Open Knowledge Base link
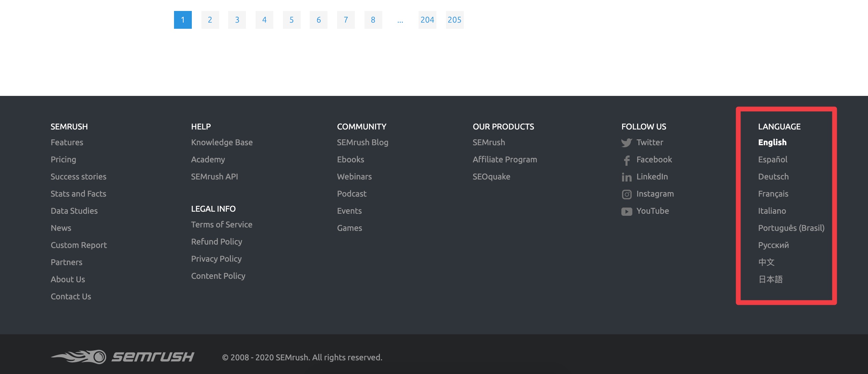The image size is (868, 374). [222, 142]
